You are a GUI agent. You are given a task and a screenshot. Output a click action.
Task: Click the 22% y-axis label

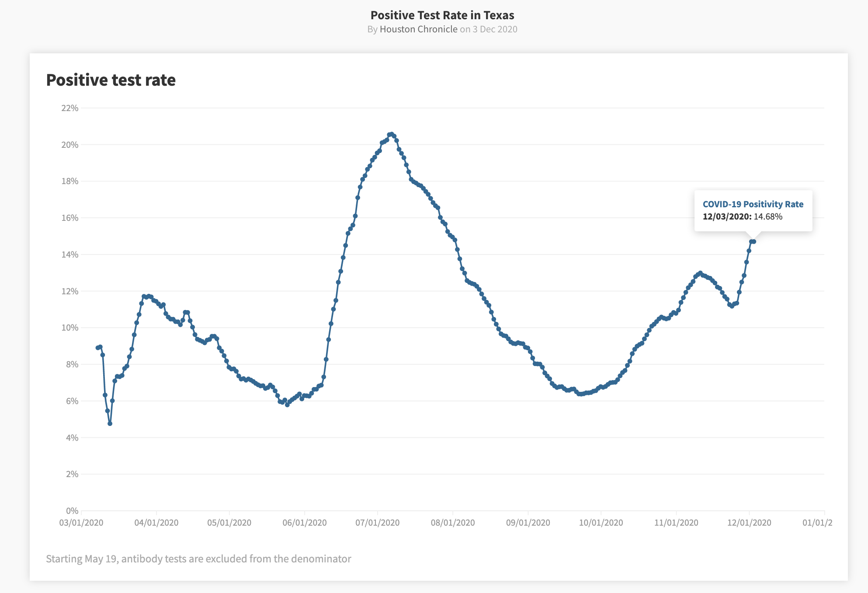70,108
